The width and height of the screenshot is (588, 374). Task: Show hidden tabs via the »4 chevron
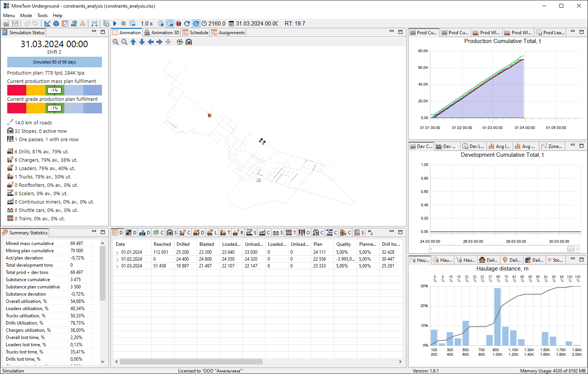click(370, 232)
